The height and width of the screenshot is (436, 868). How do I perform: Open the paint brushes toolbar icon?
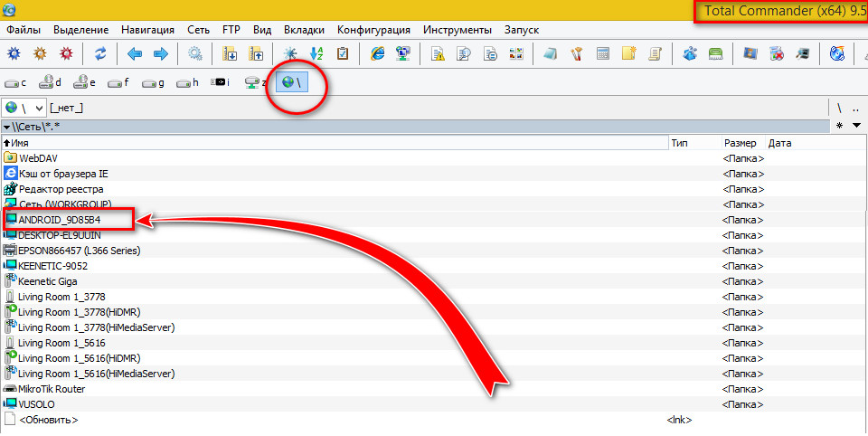(x=577, y=53)
